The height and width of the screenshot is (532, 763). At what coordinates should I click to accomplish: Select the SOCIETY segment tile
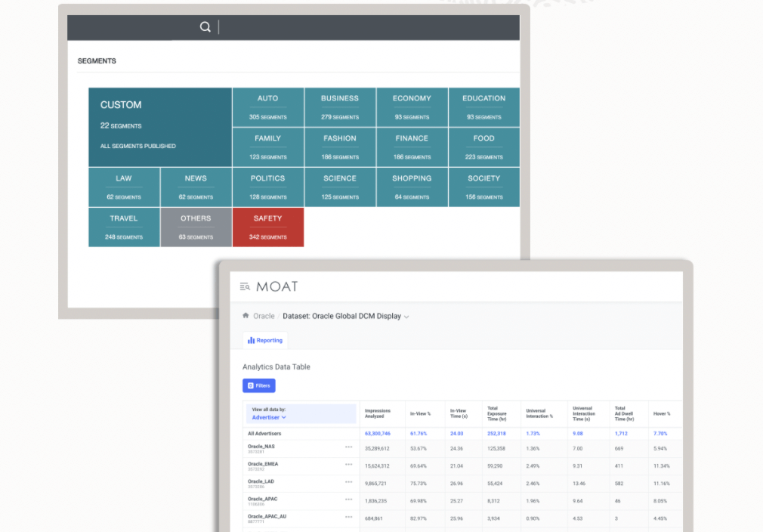point(484,187)
